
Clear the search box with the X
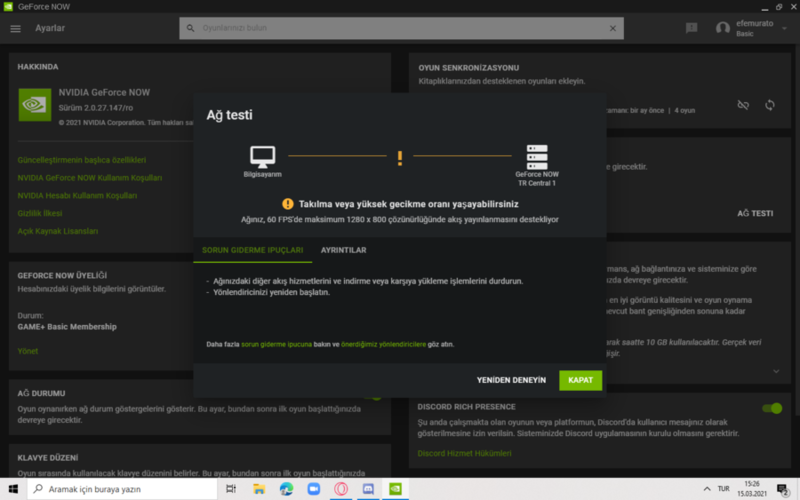click(613, 29)
